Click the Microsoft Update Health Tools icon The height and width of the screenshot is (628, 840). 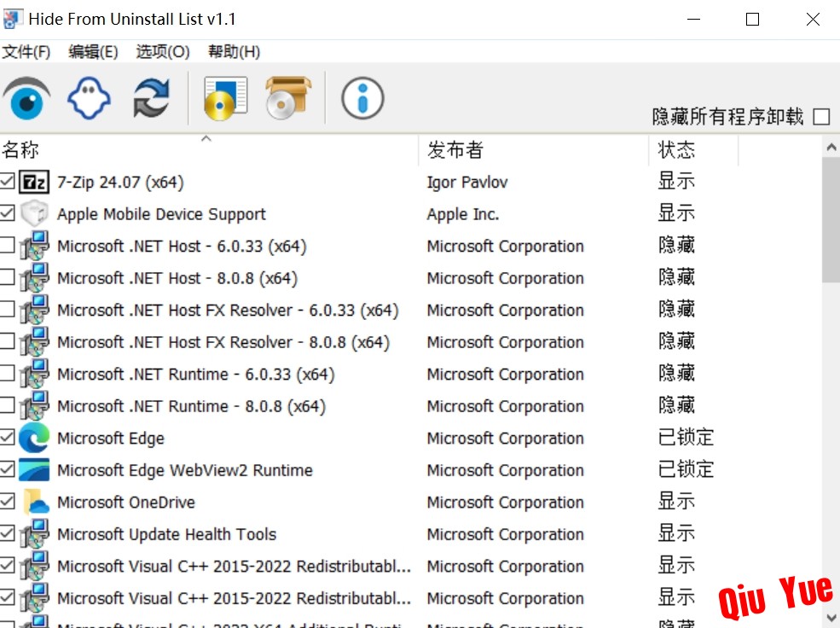tap(34, 534)
